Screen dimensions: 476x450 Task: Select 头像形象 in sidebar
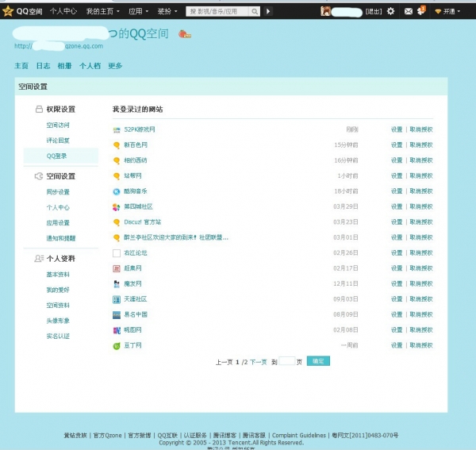(58, 321)
